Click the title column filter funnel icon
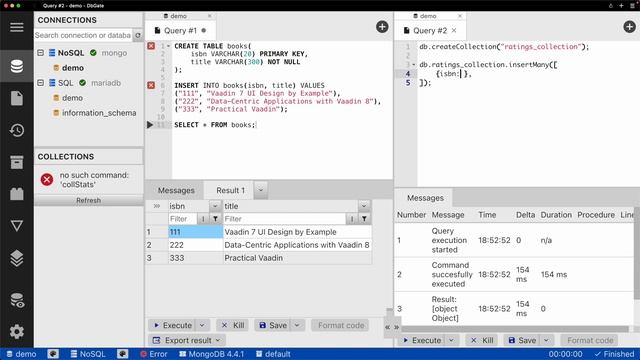 (364, 219)
